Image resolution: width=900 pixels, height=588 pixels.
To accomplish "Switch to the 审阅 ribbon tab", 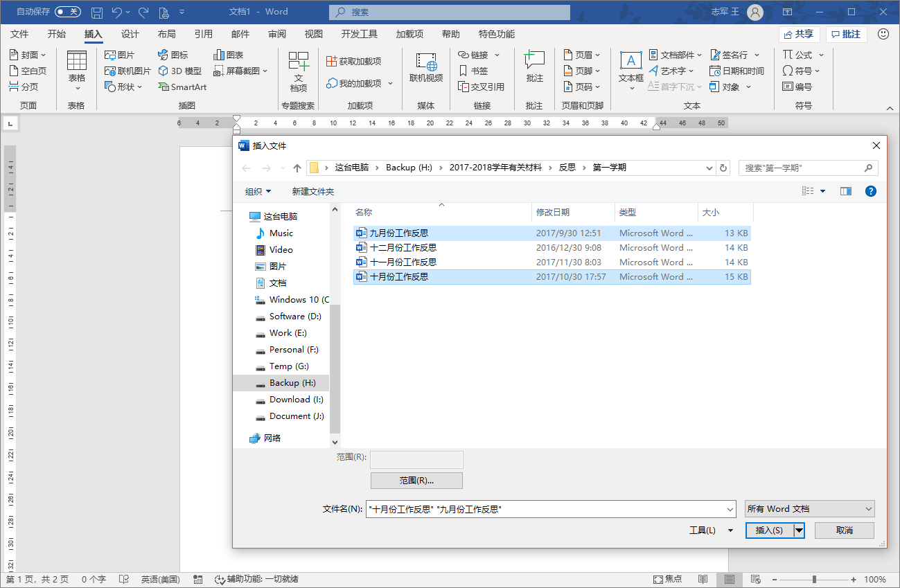I will pyautogui.click(x=277, y=34).
